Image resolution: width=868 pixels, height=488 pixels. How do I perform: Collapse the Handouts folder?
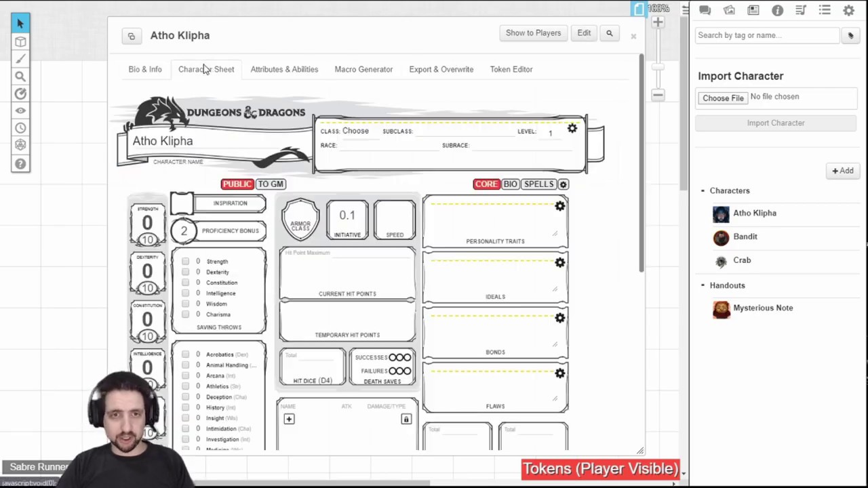pos(703,286)
